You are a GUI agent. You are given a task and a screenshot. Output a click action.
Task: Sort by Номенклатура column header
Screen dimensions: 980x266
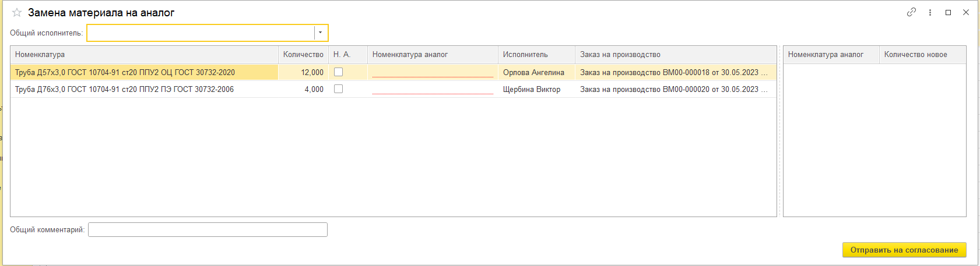(144, 55)
